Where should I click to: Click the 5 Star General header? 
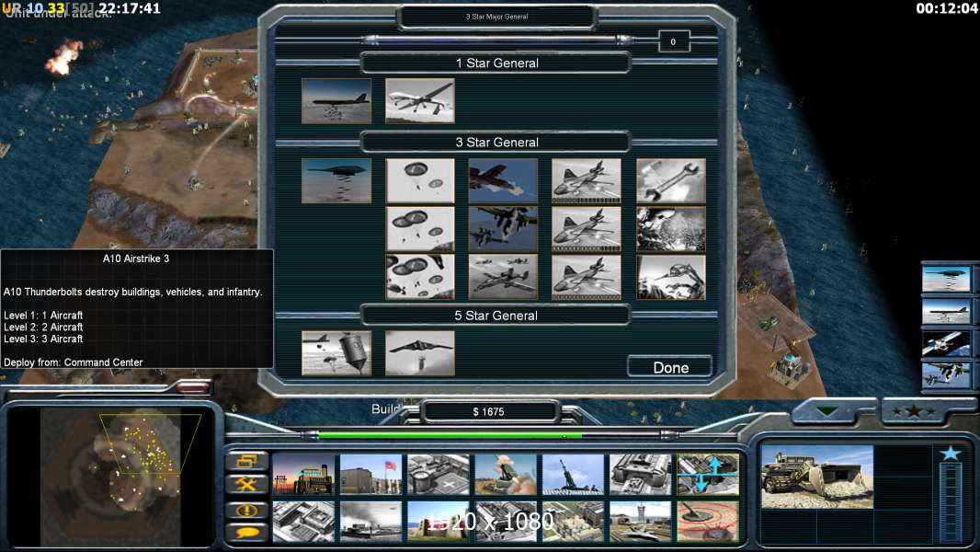(x=496, y=316)
